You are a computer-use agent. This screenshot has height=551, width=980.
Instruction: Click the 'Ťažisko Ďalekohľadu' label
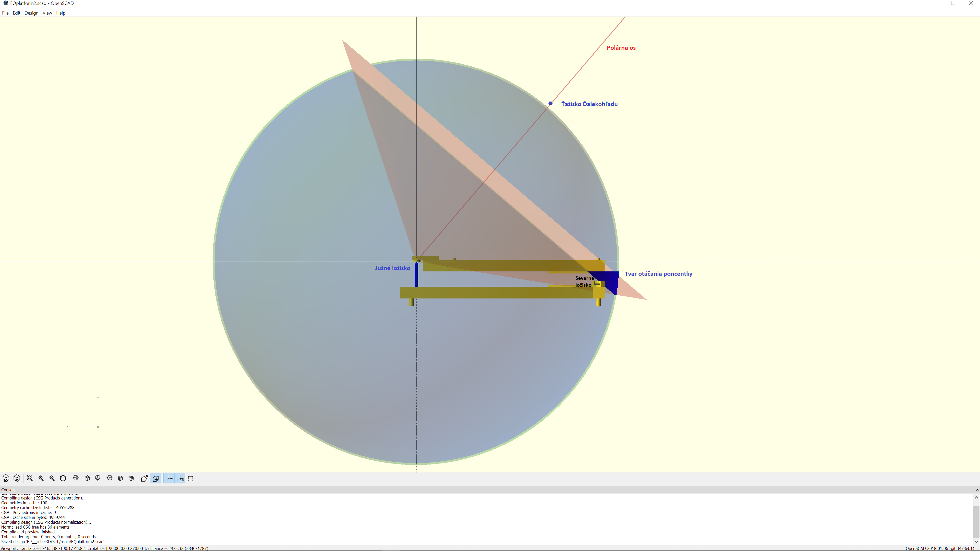click(589, 104)
